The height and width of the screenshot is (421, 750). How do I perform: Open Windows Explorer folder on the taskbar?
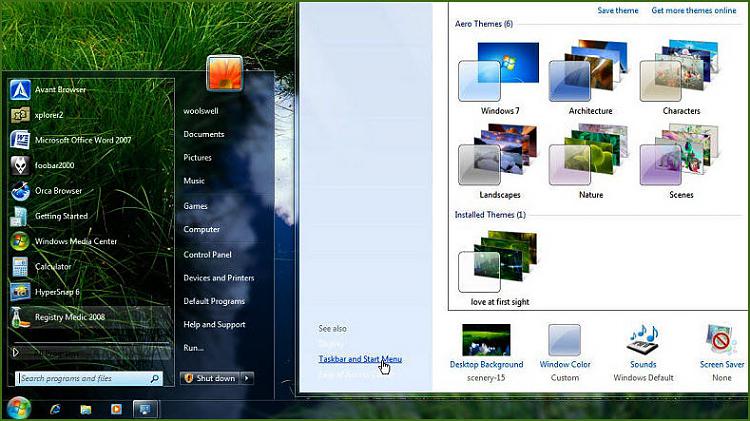[86, 409]
